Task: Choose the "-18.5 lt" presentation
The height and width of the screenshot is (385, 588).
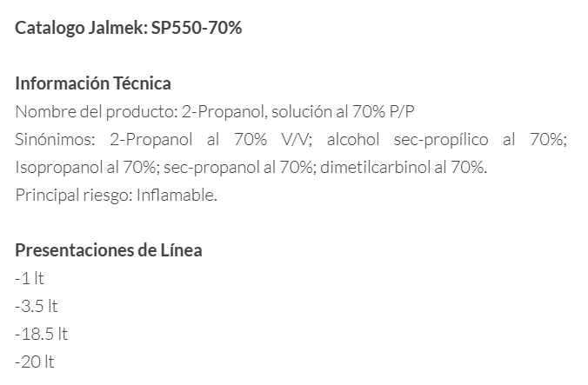Action: (41, 334)
